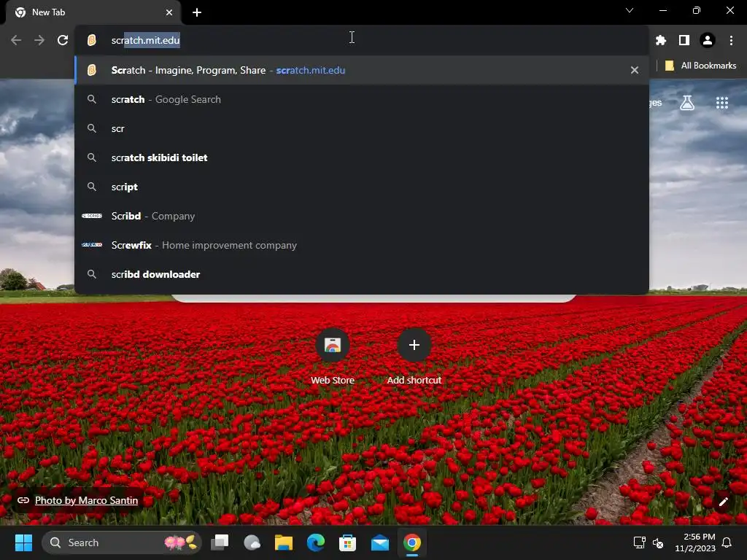The image size is (747, 560).
Task: Go back with the back arrow
Action: 16,41
